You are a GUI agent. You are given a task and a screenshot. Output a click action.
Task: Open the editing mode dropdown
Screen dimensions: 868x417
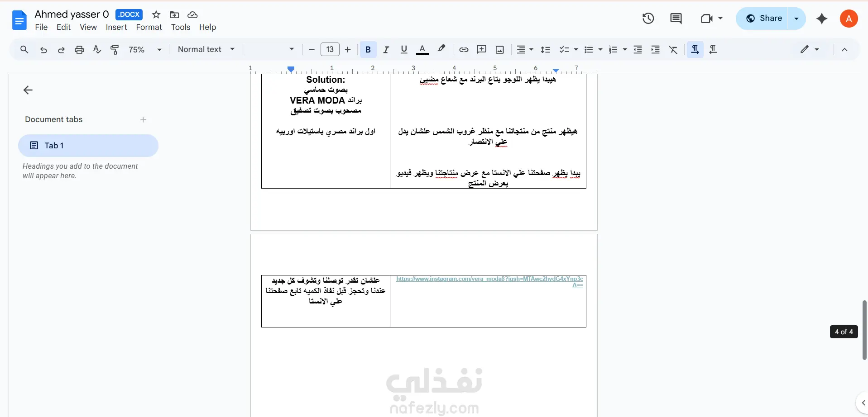click(x=810, y=50)
